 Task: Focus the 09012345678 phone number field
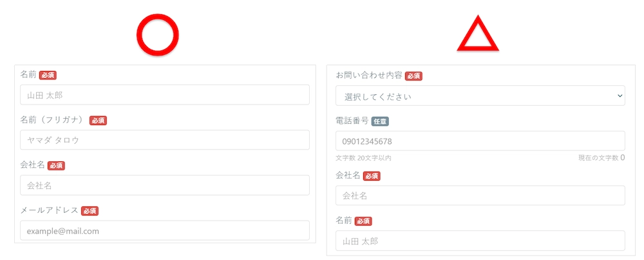pyautogui.click(x=480, y=141)
